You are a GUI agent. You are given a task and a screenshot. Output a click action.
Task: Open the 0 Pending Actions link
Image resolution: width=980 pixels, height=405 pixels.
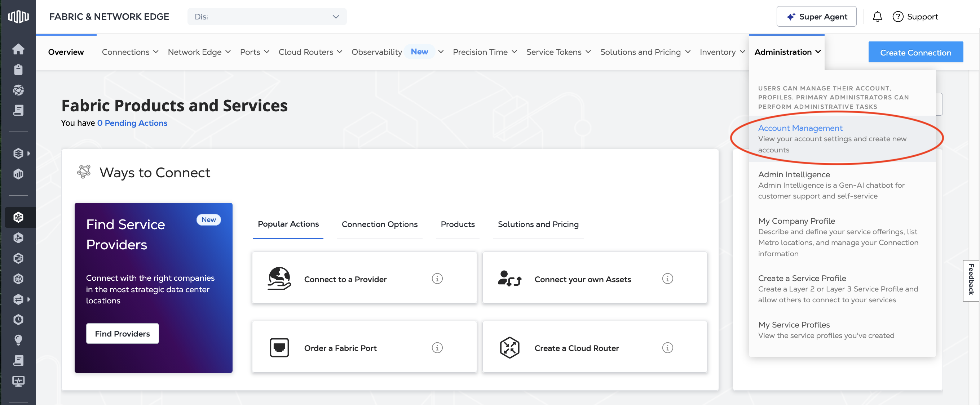click(132, 123)
